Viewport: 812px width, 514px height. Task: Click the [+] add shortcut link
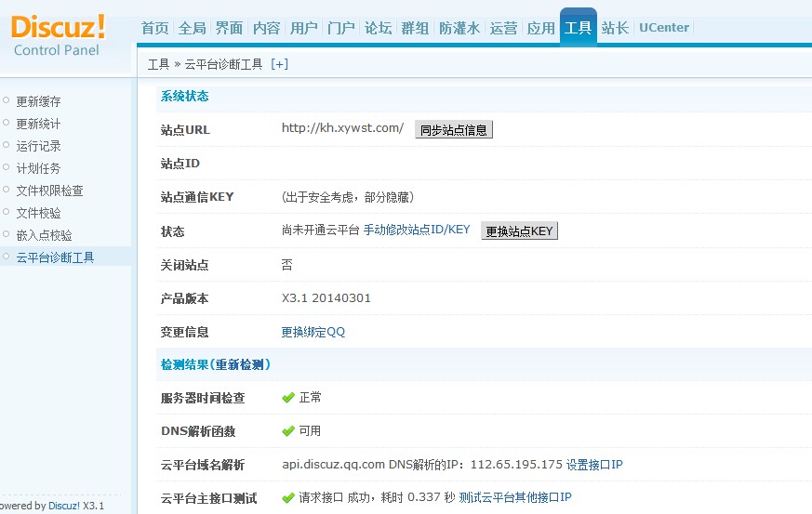(x=280, y=64)
